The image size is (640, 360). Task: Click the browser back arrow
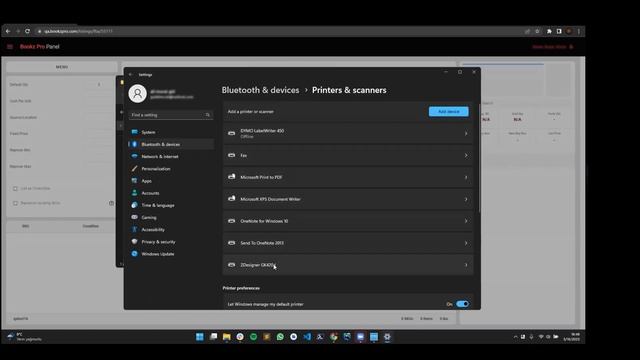pyautogui.click(x=8, y=31)
